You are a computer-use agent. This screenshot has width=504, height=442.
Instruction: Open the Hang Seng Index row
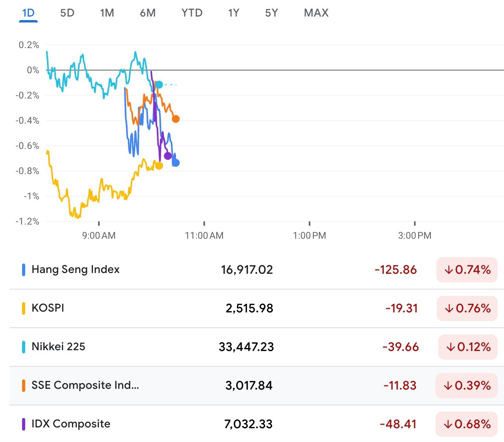(257, 270)
